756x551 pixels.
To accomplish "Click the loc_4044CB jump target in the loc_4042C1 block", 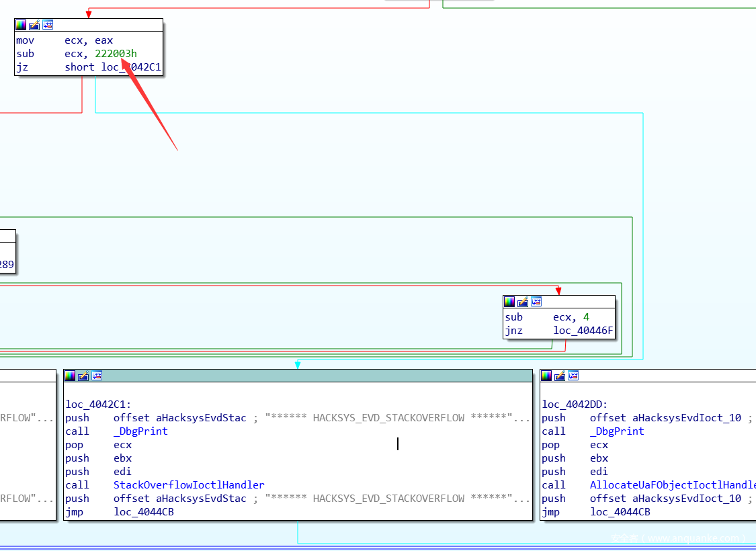I will pos(144,512).
